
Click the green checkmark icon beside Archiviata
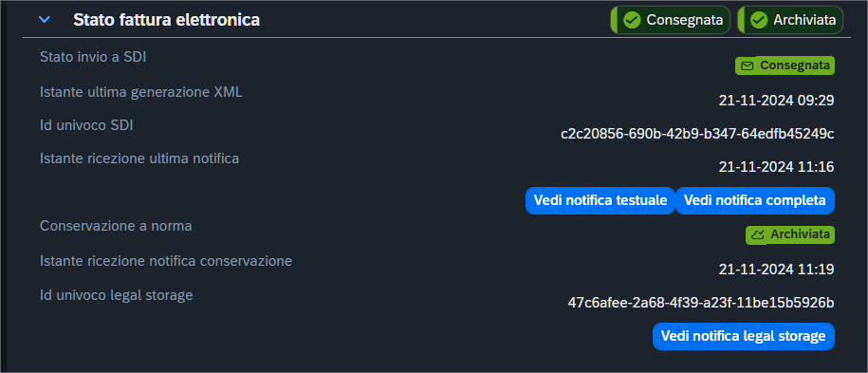(758, 21)
